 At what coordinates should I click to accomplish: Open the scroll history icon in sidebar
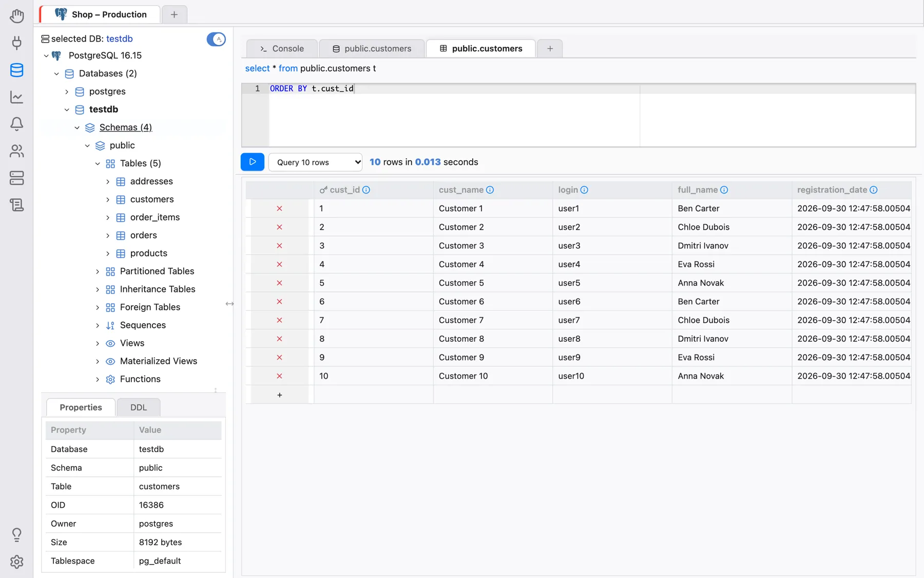point(16,205)
